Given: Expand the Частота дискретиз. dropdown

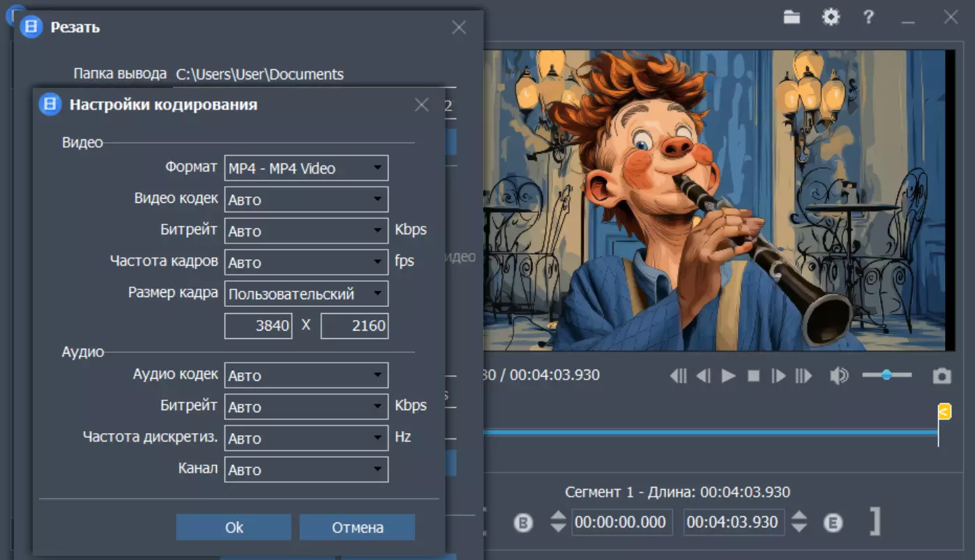Looking at the screenshot, I should [x=306, y=438].
